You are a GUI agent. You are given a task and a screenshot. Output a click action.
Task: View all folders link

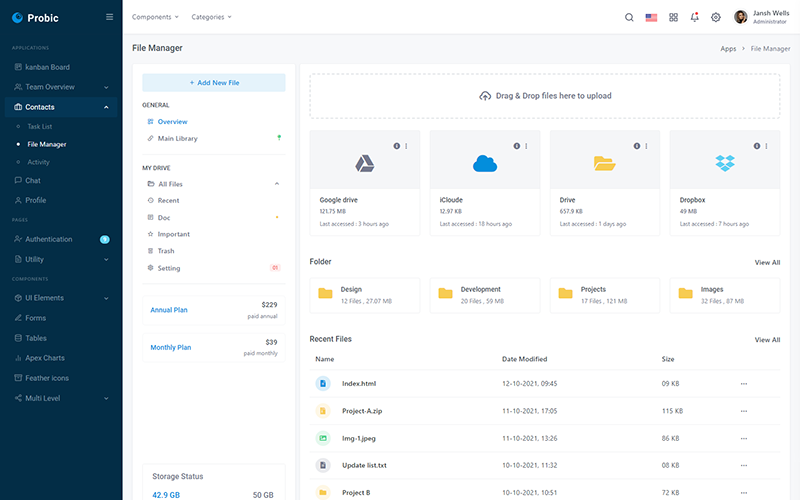coord(767,262)
